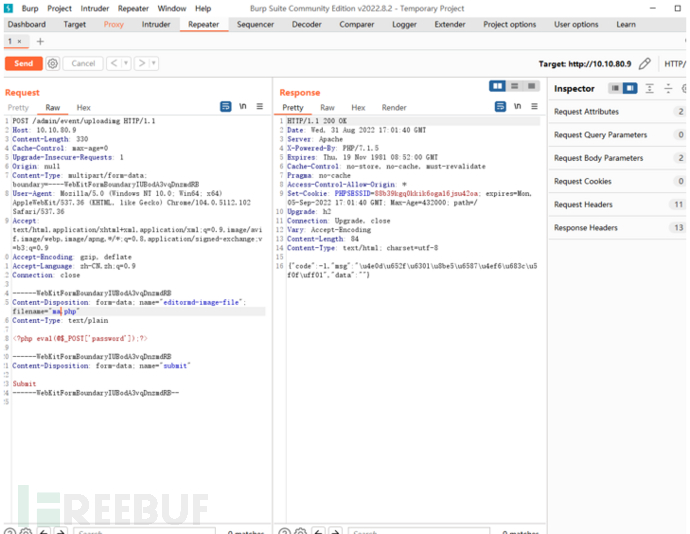Select combined tabbed layout
Image resolution: width=690 pixels, height=534 pixels.
click(x=532, y=86)
